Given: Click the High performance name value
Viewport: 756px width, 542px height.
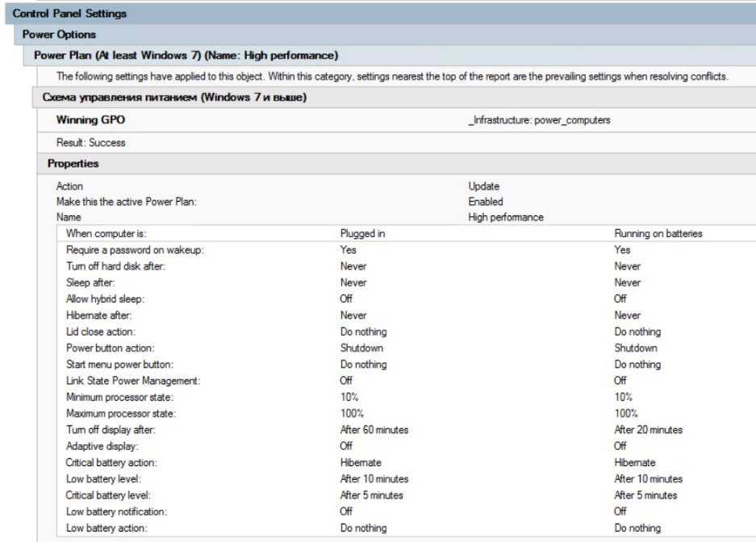Looking at the screenshot, I should tap(506, 217).
